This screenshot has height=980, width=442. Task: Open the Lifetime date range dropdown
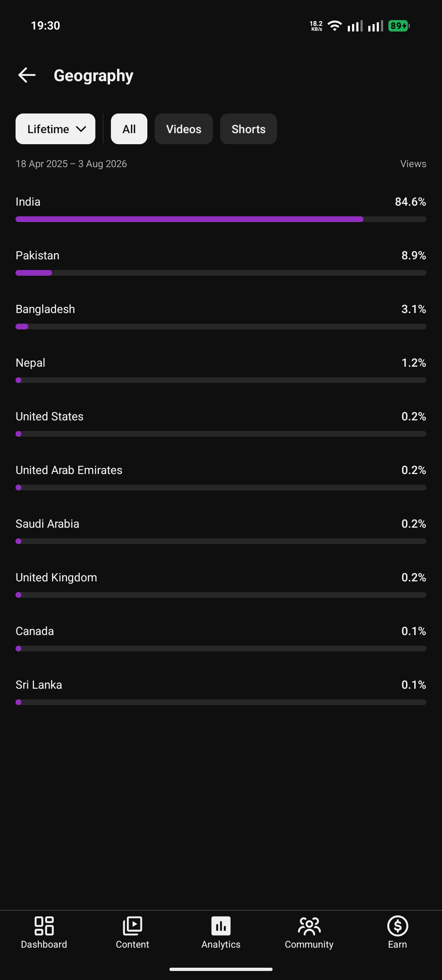[55, 129]
